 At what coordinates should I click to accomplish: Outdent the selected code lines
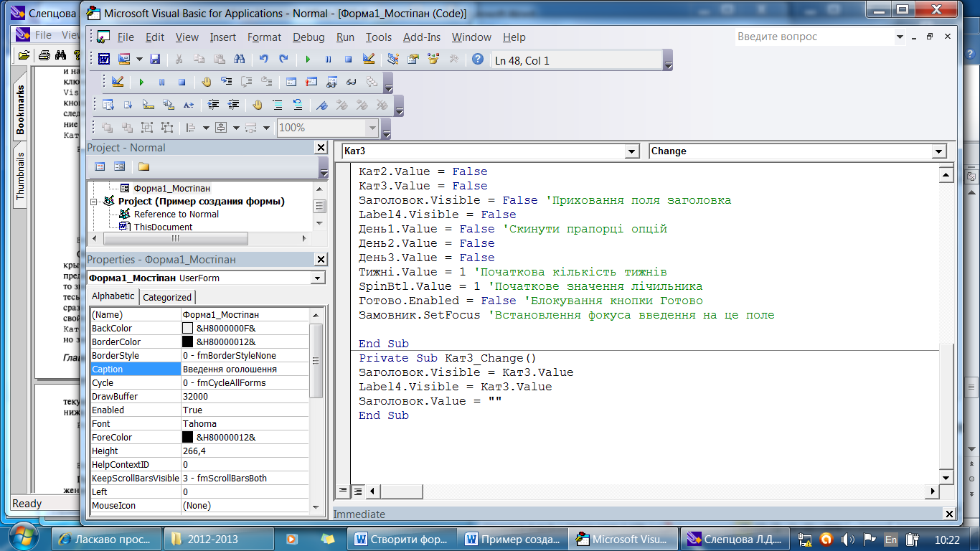click(x=233, y=105)
